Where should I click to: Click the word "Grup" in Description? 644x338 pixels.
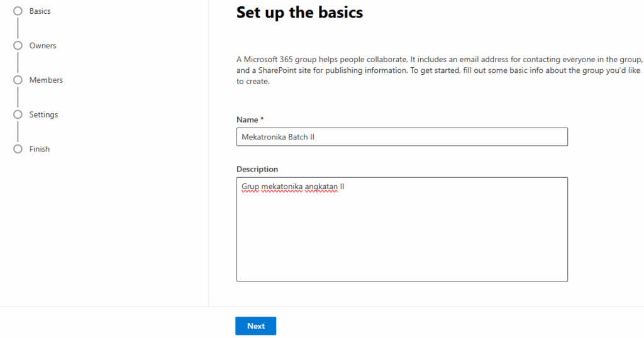(250, 187)
